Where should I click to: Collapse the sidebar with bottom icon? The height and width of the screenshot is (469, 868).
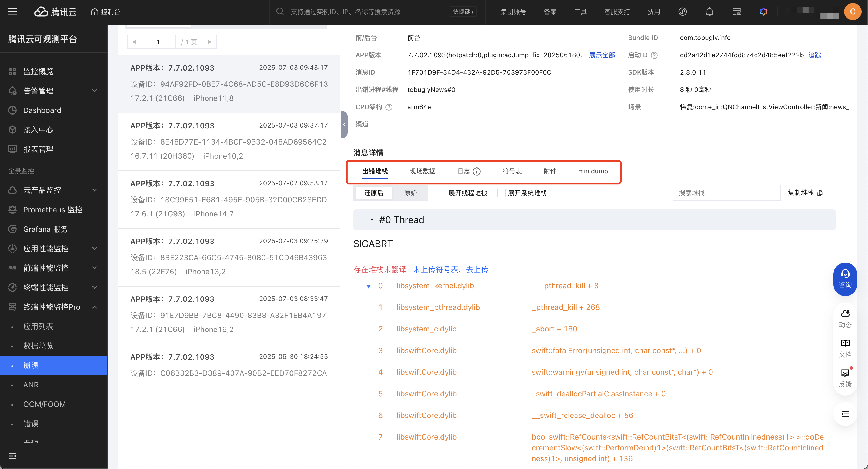pos(12,456)
